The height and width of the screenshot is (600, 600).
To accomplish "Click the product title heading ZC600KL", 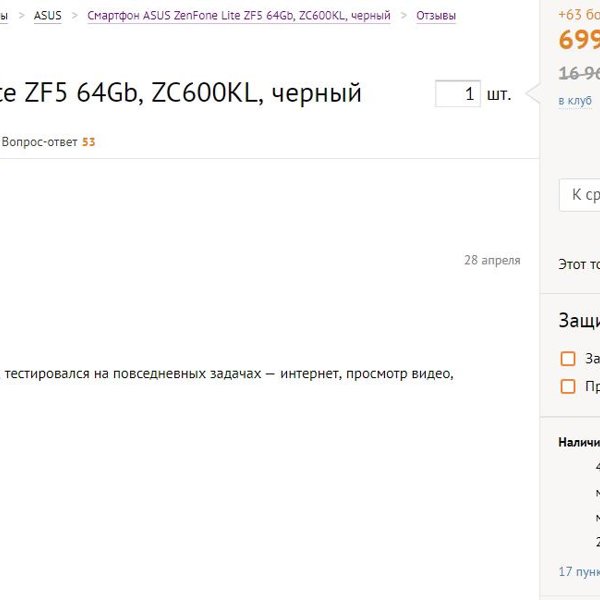I will tap(180, 93).
